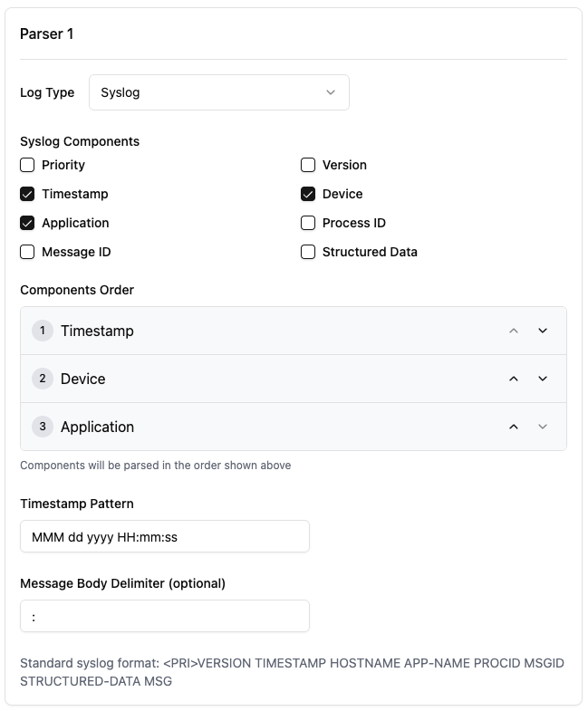Check the Message ID component

pyautogui.click(x=28, y=252)
